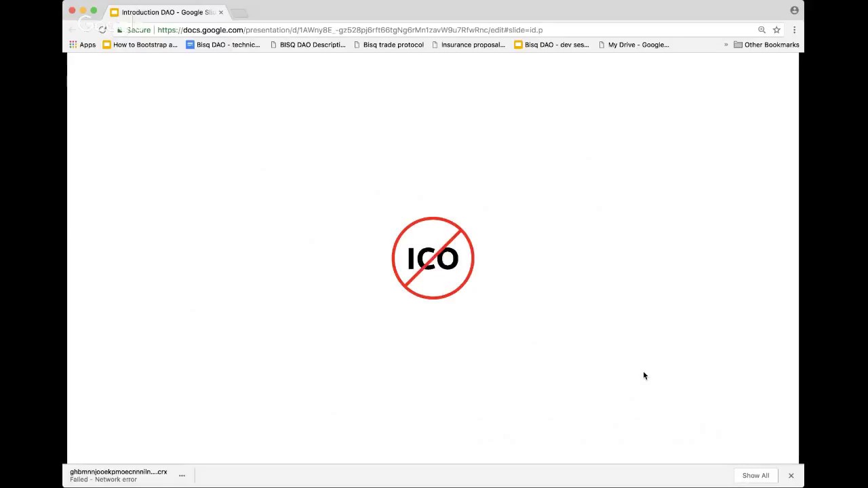Screen dimensions: 868x488
Task: Open the download item options menu
Action: (x=182, y=475)
